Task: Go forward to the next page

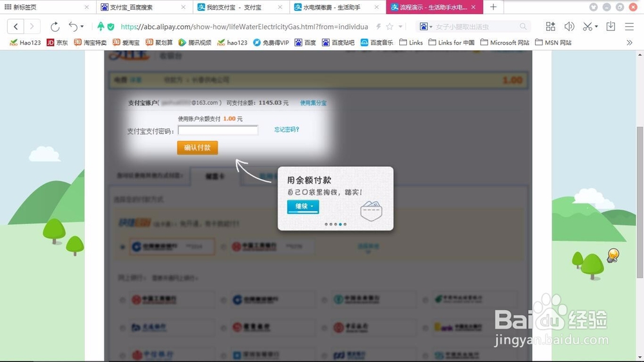Action: pos(32,26)
